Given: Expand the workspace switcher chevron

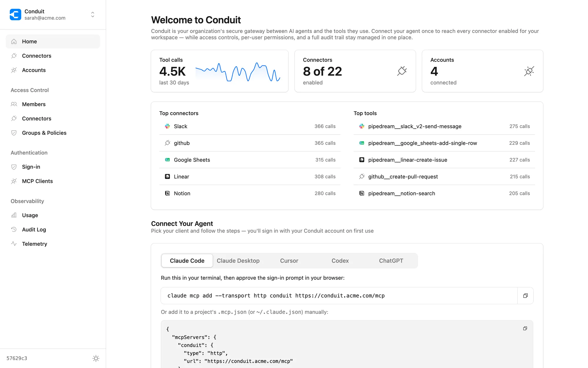Looking at the screenshot, I should coord(93,14).
